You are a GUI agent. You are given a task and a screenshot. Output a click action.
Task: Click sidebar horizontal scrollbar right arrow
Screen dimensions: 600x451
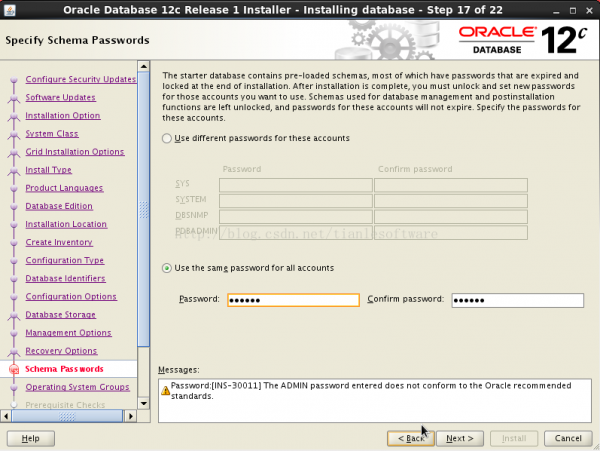(130, 416)
